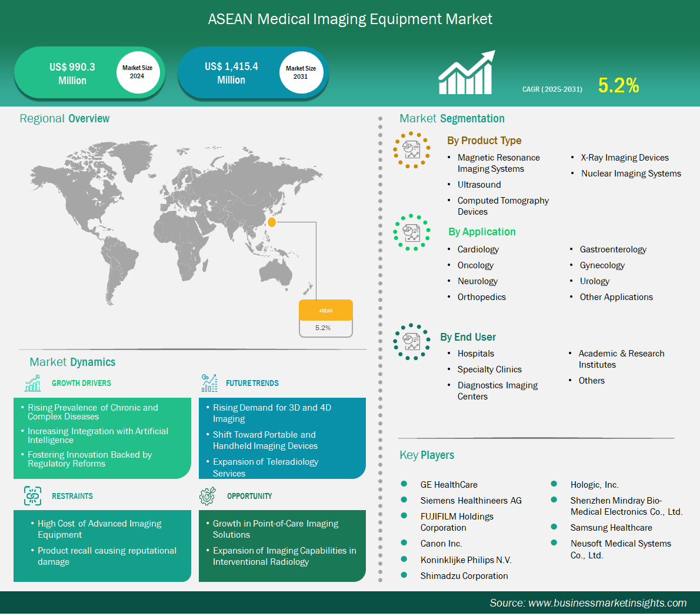Click the Oncology application item
Image resolution: width=700 pixels, height=616 pixels.
click(475, 265)
